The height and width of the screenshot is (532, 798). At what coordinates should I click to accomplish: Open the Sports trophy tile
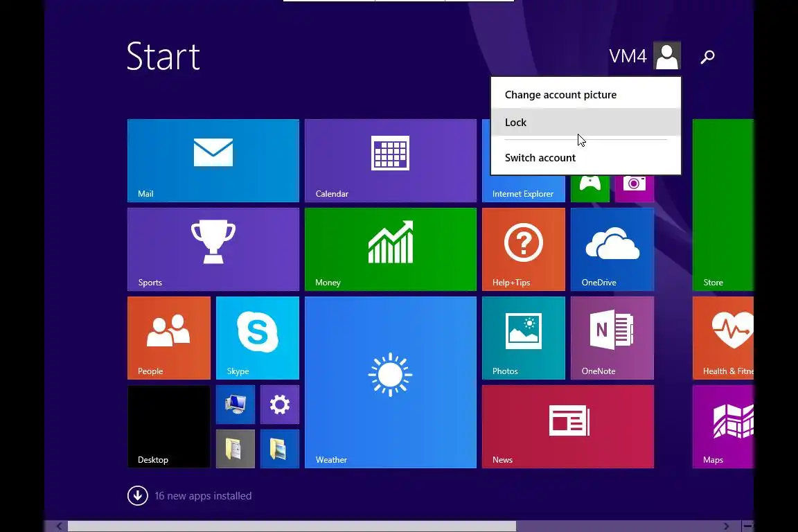click(213, 249)
